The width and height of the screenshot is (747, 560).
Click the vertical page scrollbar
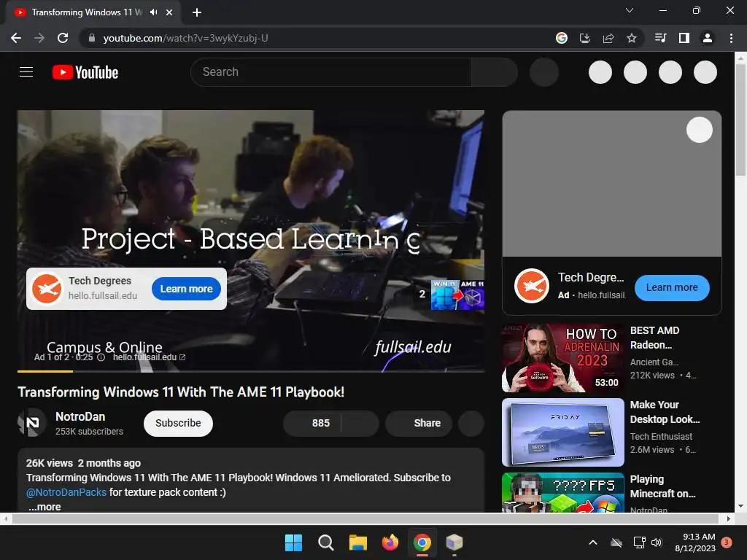pyautogui.click(x=740, y=119)
